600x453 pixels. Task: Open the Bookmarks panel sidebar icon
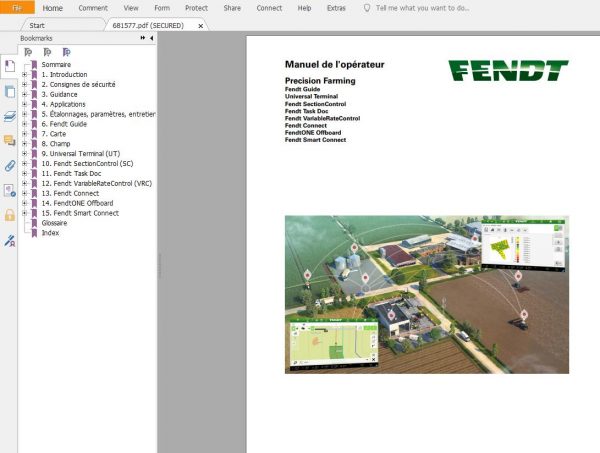point(10,66)
